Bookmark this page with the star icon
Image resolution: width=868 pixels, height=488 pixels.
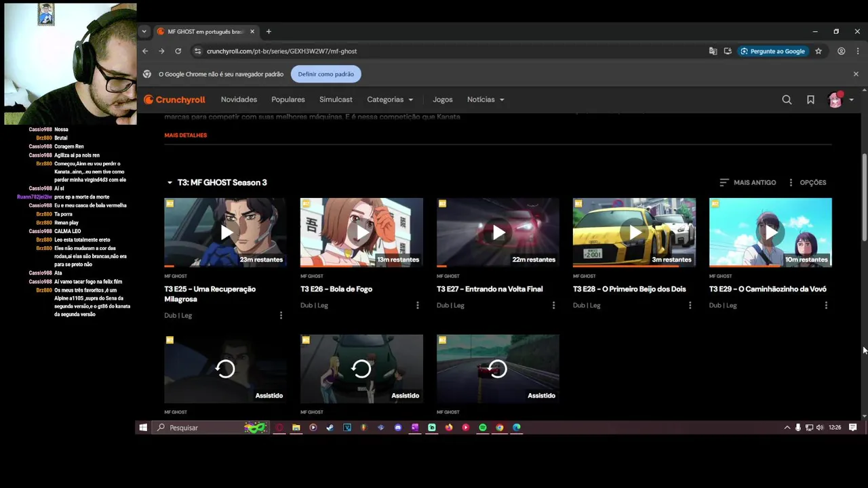[x=818, y=51]
